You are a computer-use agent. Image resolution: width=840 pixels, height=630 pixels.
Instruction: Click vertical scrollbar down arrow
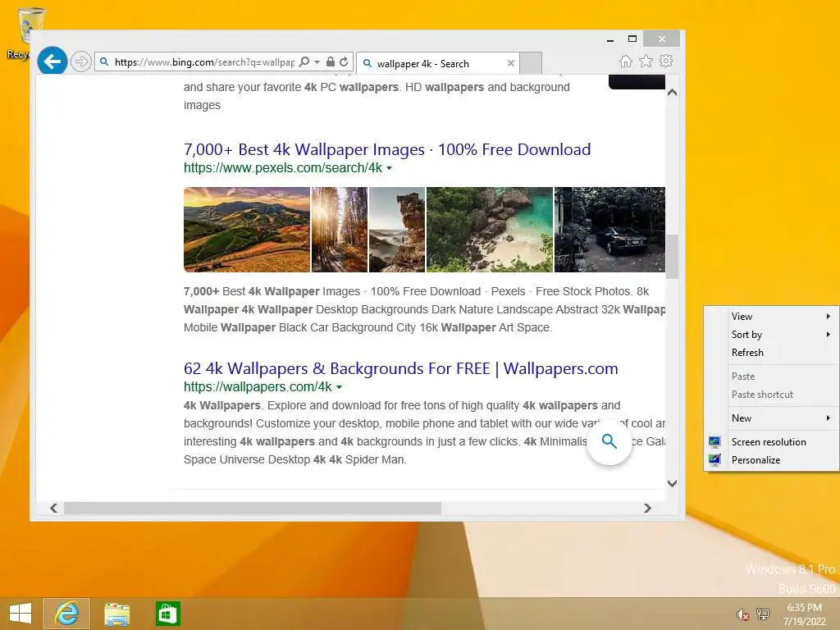673,483
